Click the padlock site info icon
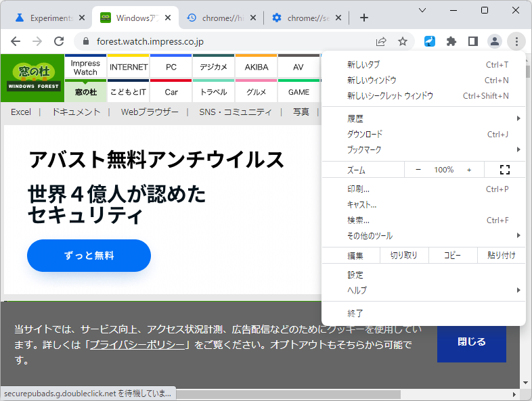 point(86,41)
